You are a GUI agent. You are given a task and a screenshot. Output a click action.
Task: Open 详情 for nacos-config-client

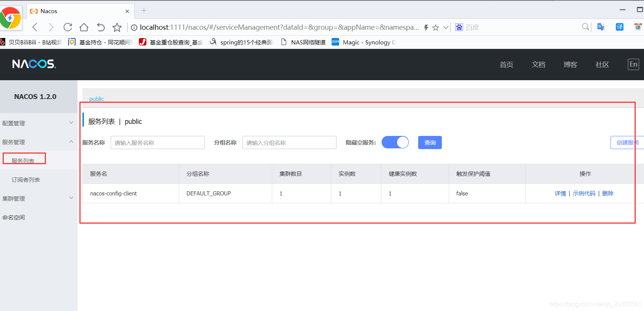560,194
